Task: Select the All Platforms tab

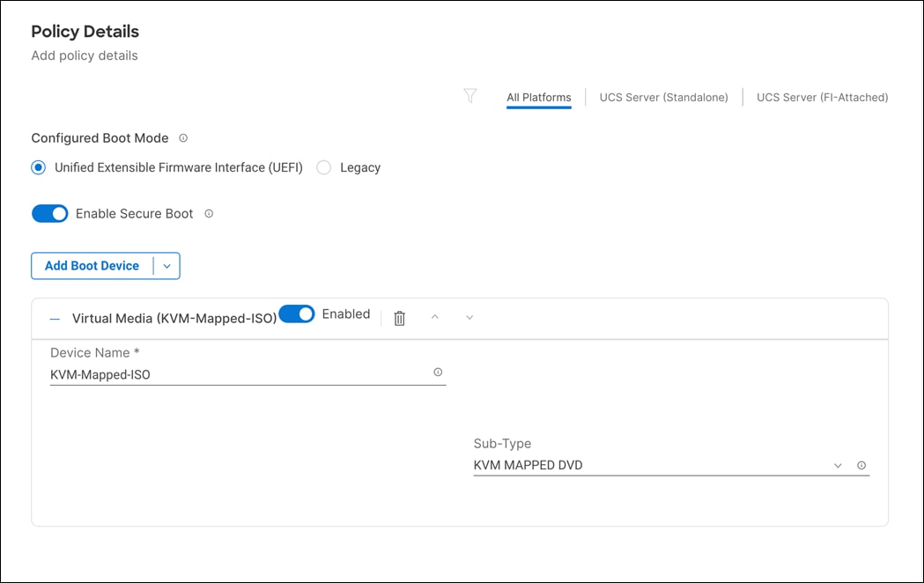Action: [x=538, y=97]
